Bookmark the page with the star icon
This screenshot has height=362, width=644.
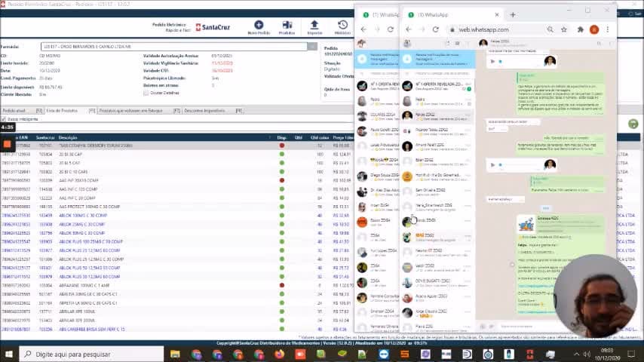(x=564, y=29)
